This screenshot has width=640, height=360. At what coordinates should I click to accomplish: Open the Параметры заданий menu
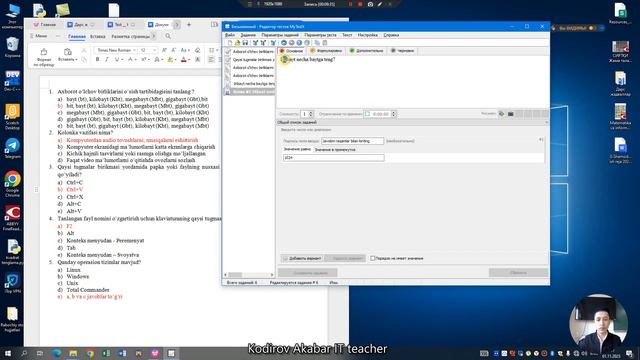(x=280, y=35)
